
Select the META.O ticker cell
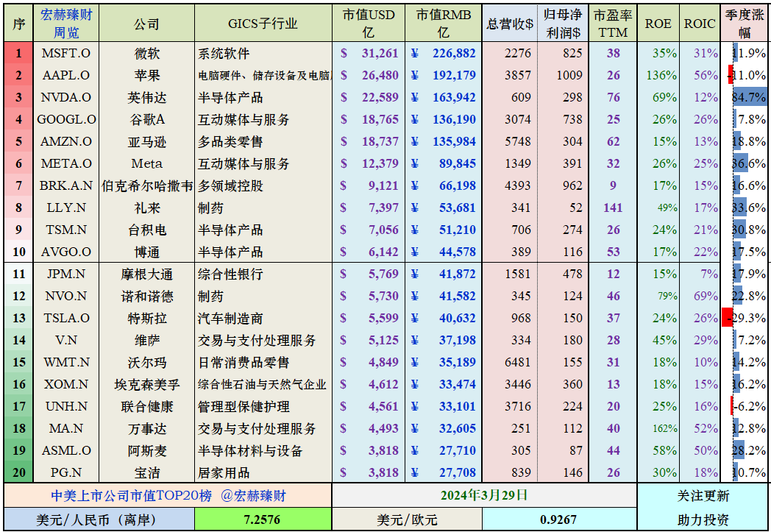pos(66,164)
